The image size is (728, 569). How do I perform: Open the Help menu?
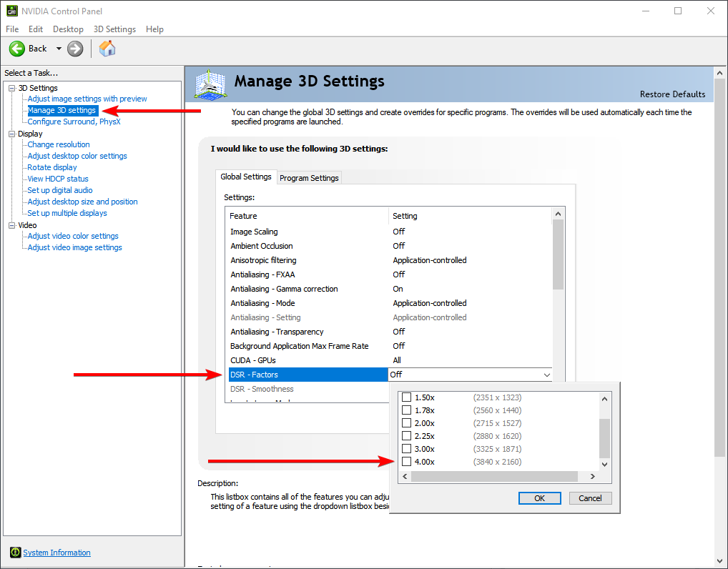154,29
